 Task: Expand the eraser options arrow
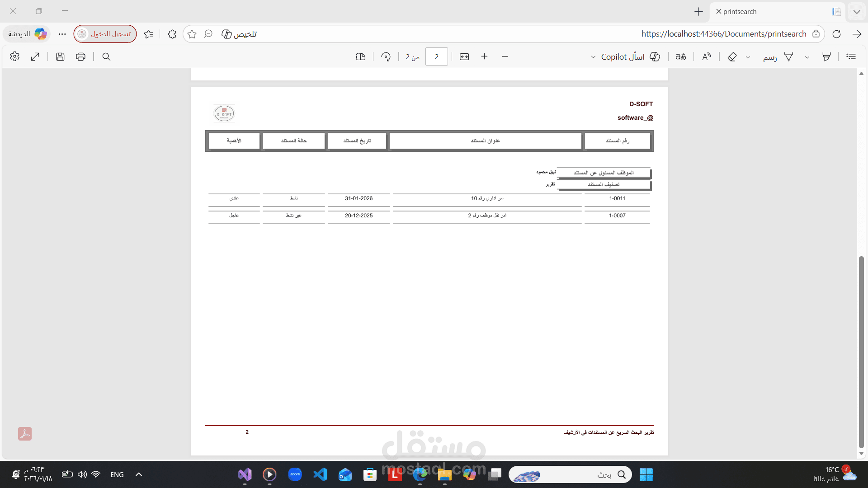(748, 57)
